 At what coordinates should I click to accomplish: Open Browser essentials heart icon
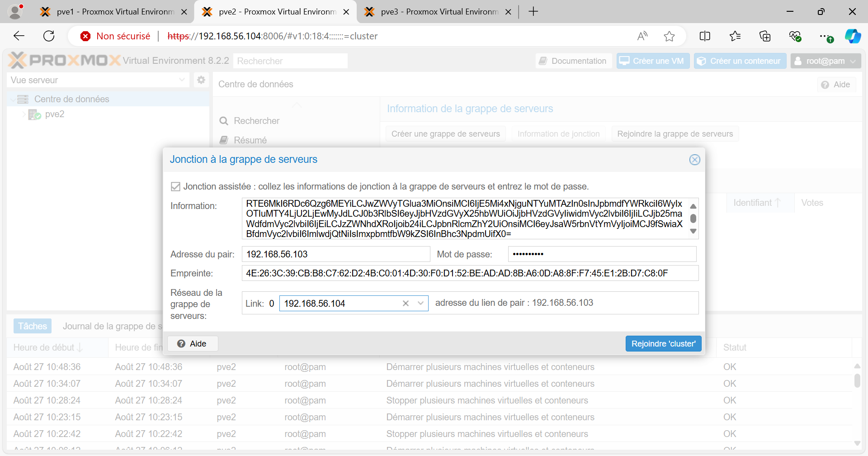tap(795, 36)
